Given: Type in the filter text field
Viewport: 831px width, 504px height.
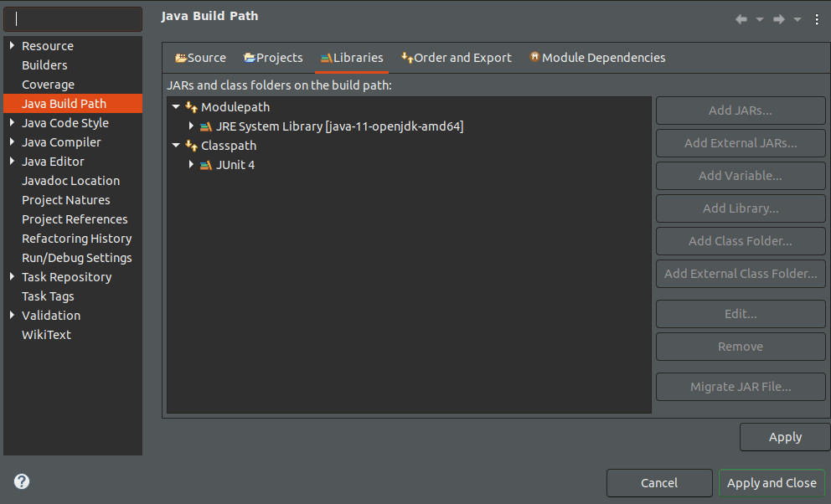Looking at the screenshot, I should 72,19.
